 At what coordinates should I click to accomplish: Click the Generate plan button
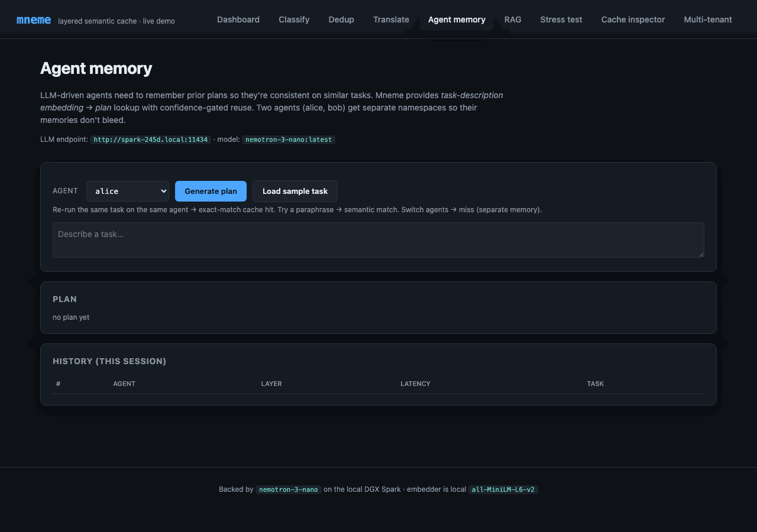pyautogui.click(x=211, y=191)
